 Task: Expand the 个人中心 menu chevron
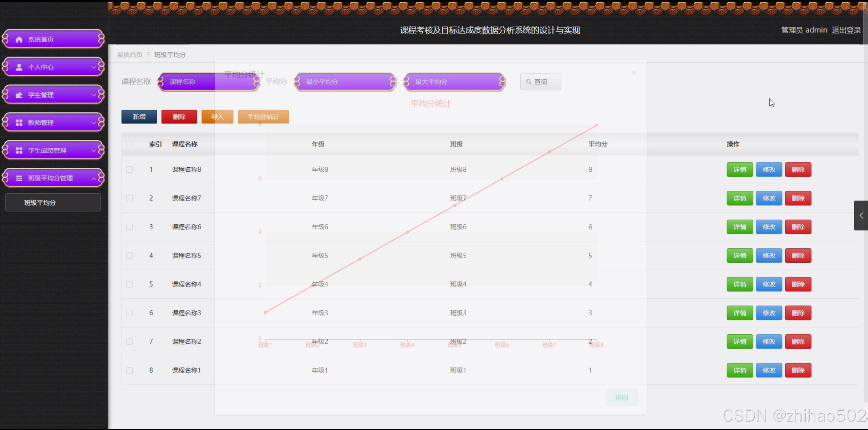click(94, 67)
